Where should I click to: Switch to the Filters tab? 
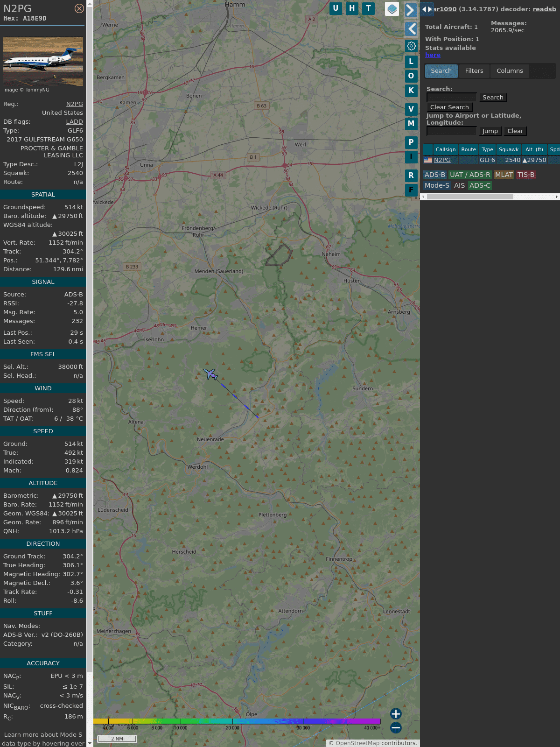pyautogui.click(x=474, y=71)
